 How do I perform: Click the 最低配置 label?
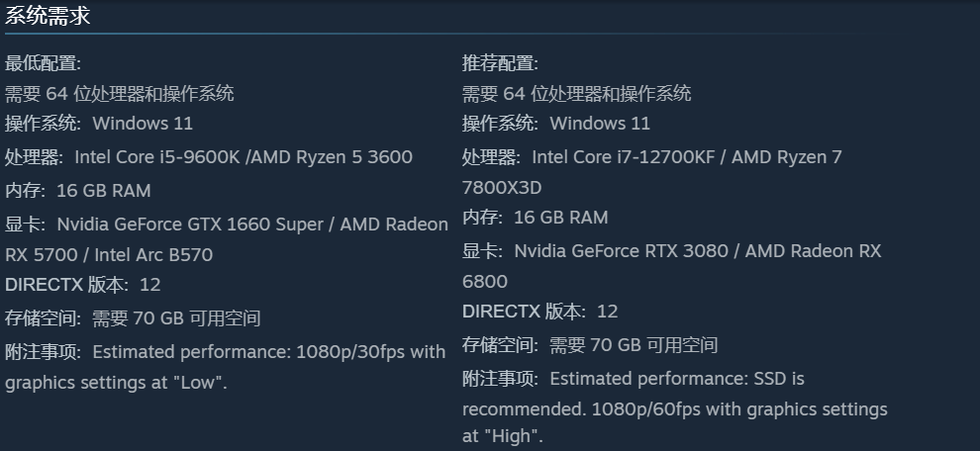pos(43,64)
